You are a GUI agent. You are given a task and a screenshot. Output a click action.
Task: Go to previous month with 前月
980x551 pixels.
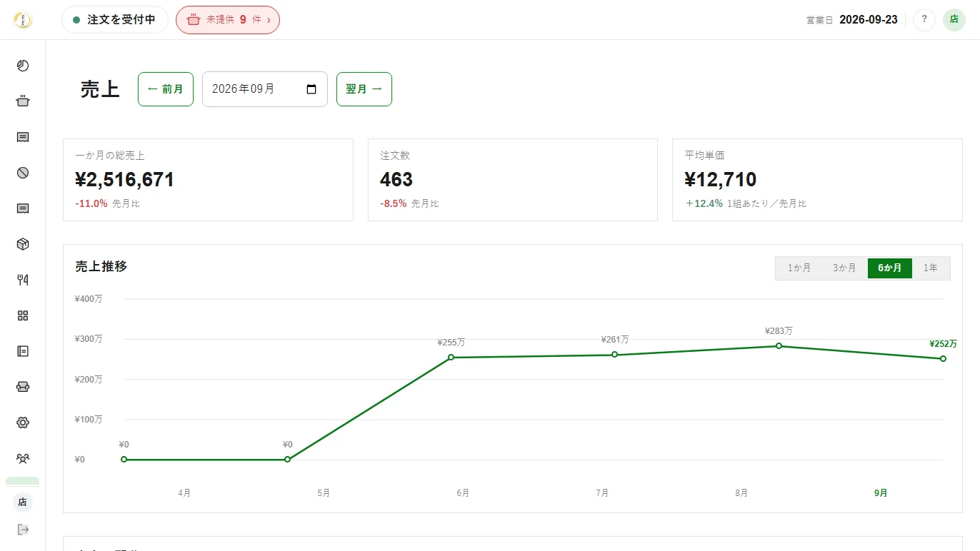point(166,89)
